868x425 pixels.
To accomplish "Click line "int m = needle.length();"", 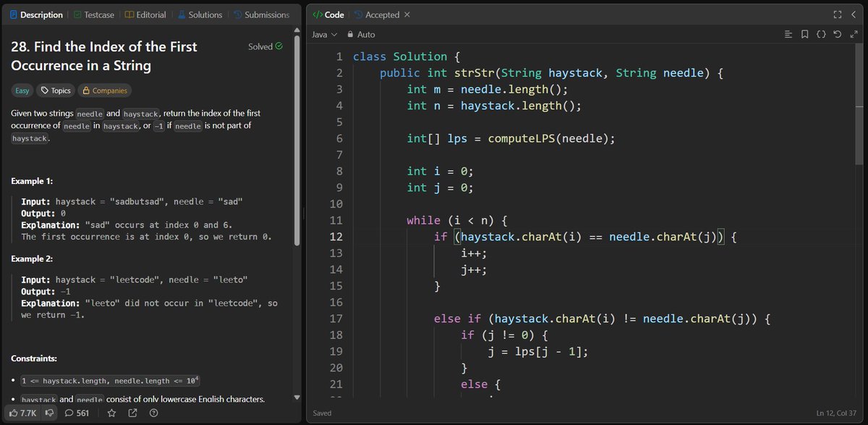I will coord(488,89).
